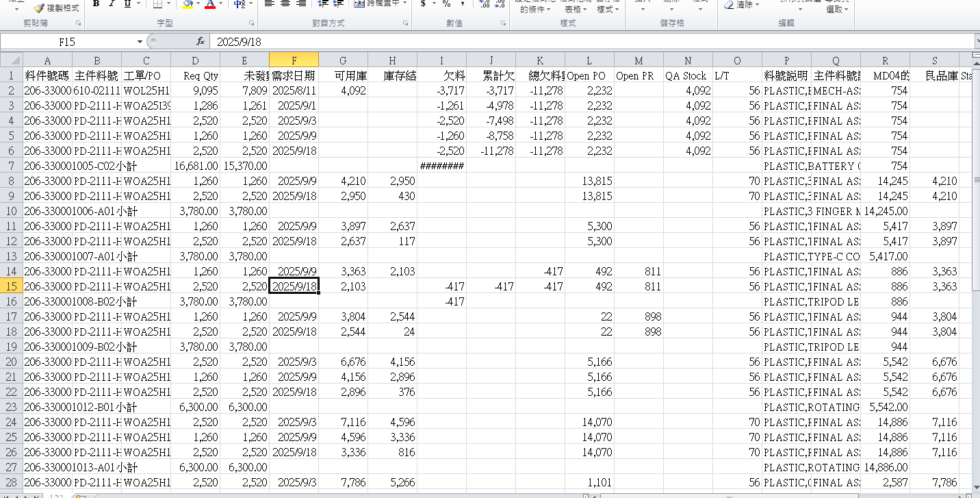Select column F header

(x=294, y=60)
